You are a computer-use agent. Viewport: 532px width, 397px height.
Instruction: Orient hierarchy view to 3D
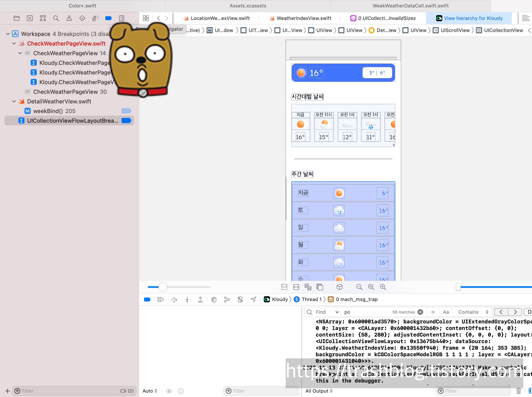340,287
